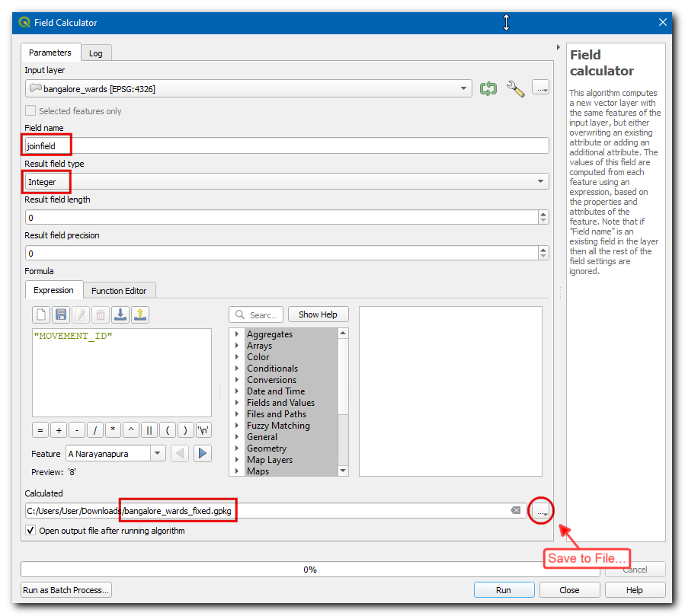Click the edit stored expression icon
Viewport: 685px width, 616px height.
[x=81, y=314]
